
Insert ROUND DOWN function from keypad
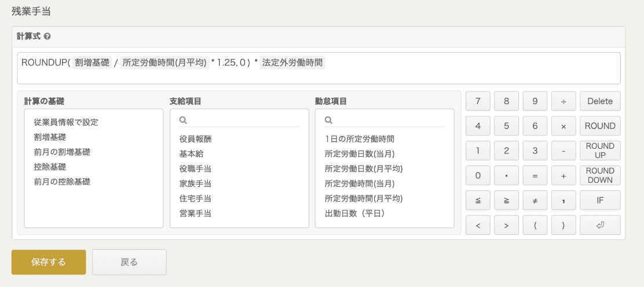600,175
